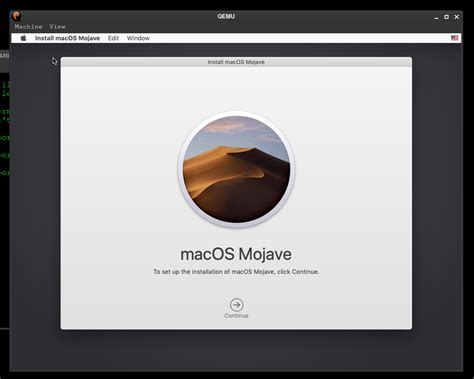474x379 pixels.
Task: Close the QEMU window
Action: 457,17
